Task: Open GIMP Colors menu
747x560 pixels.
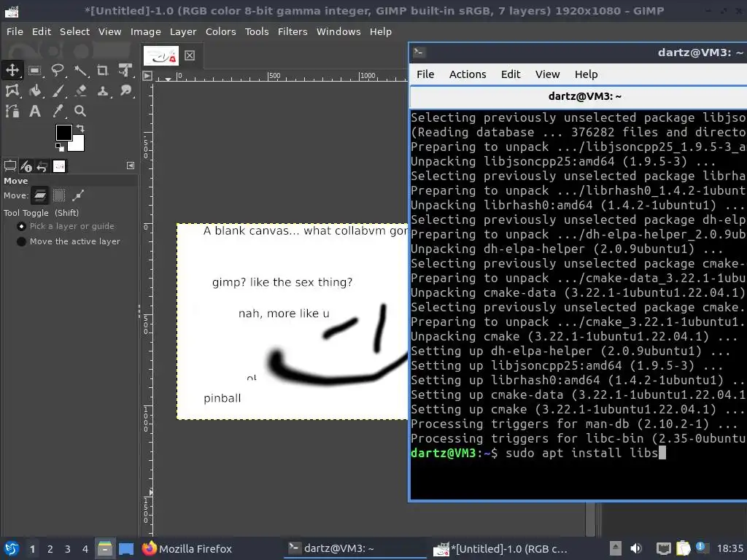Action: click(x=220, y=31)
